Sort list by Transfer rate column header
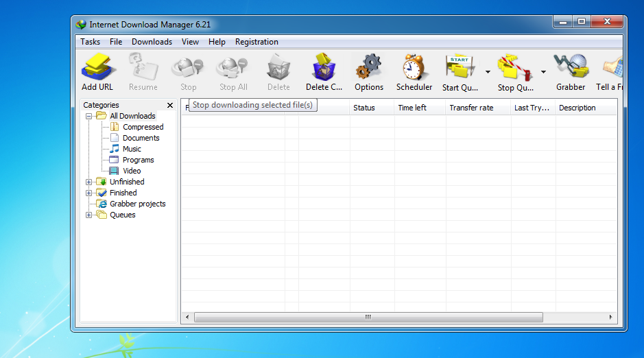Viewport: 644px width, 358px height. click(x=478, y=108)
